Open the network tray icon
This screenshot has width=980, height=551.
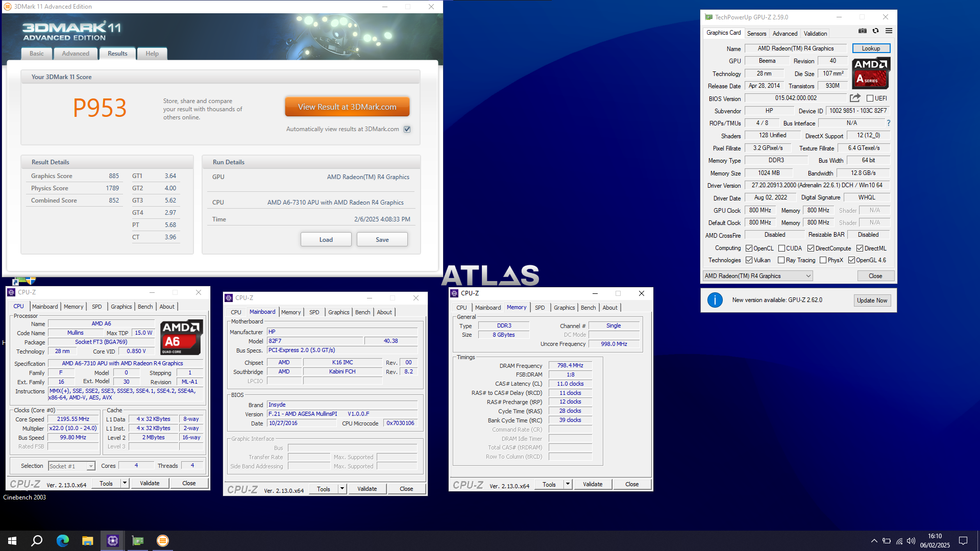click(899, 541)
